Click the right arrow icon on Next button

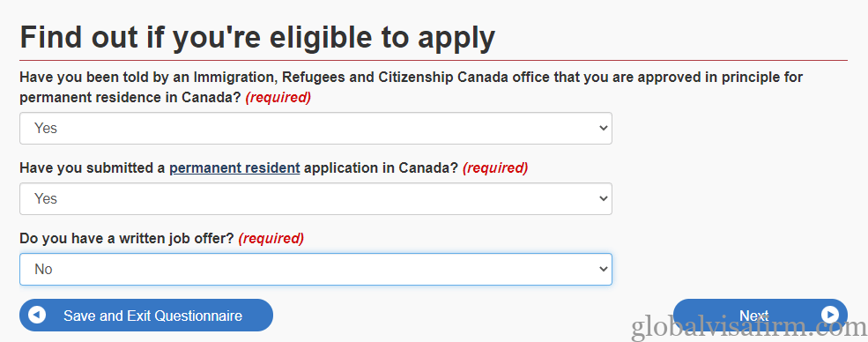[x=830, y=315]
